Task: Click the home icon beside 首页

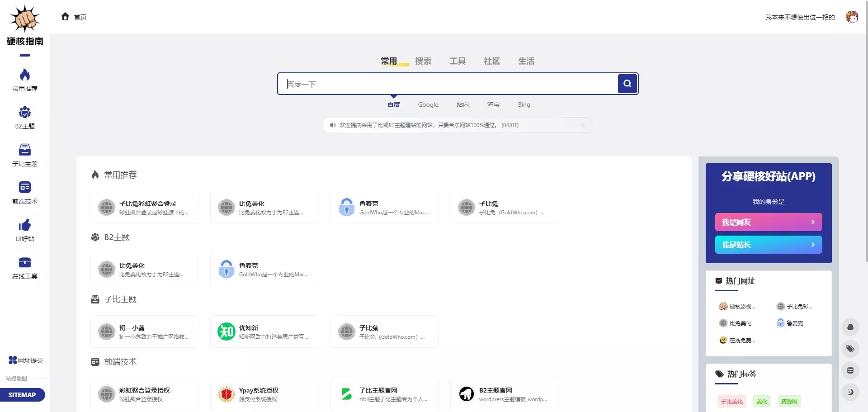Action: 65,17
